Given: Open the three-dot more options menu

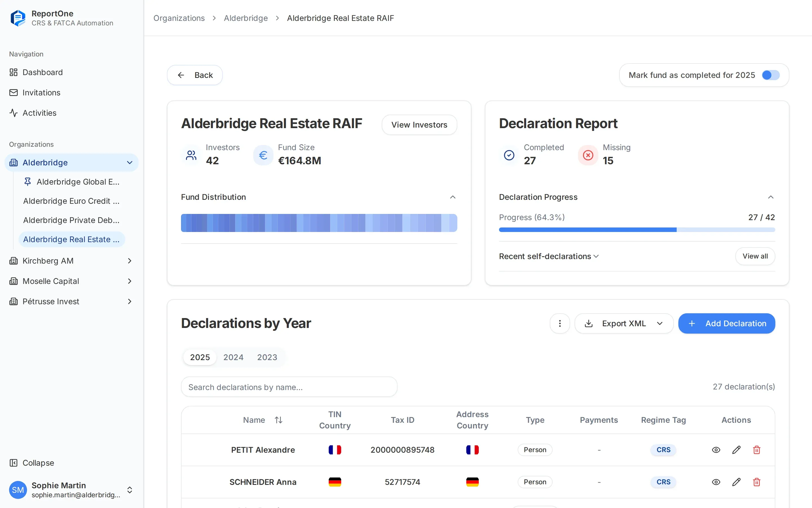Looking at the screenshot, I should 560,323.
